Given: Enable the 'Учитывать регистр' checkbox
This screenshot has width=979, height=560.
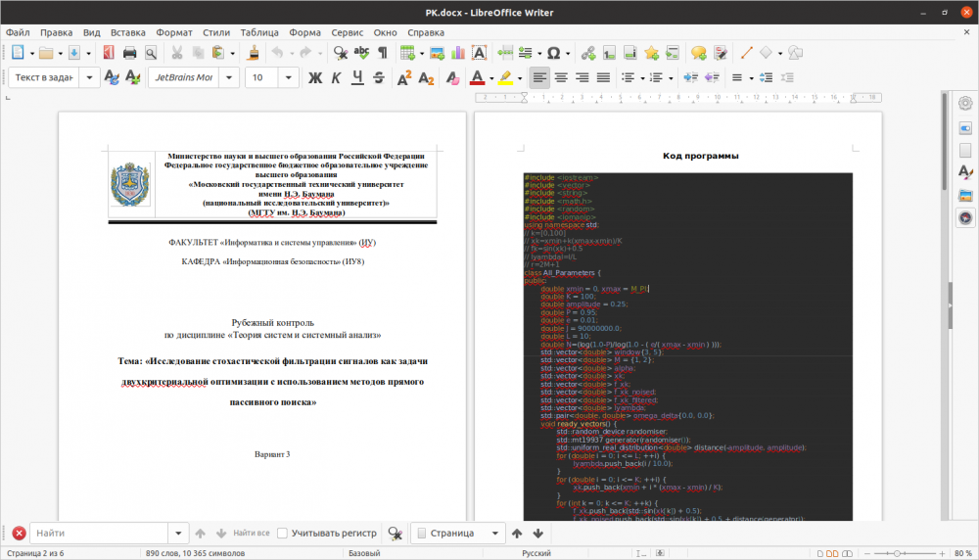Looking at the screenshot, I should click(282, 534).
